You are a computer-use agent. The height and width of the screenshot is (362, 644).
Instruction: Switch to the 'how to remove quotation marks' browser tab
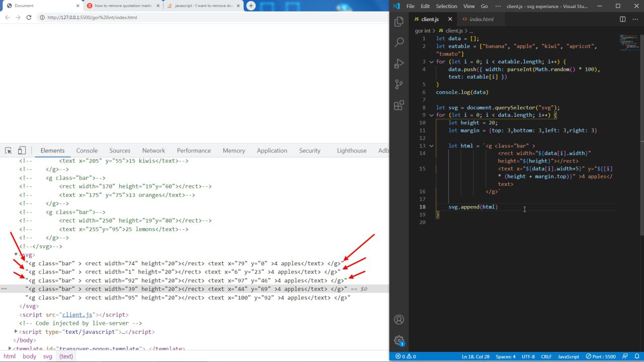(123, 6)
